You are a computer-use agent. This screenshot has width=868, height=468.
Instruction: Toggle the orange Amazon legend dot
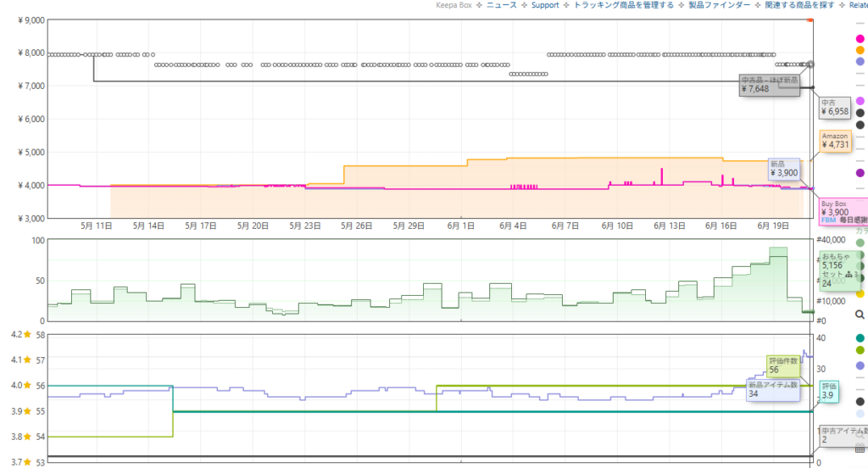(860, 50)
